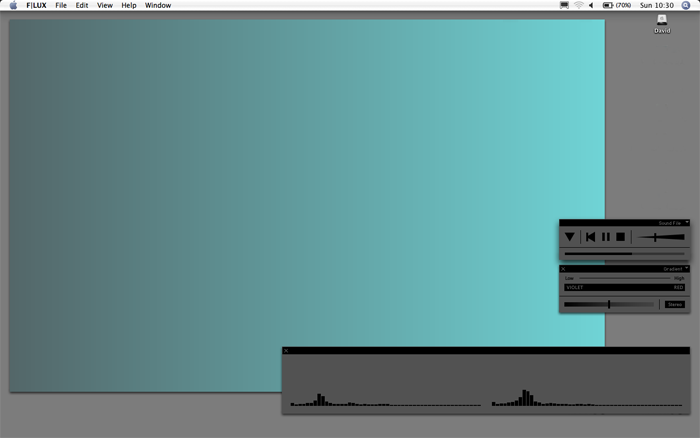The height and width of the screenshot is (438, 700).
Task: Open the Edit menu
Action: pos(82,5)
